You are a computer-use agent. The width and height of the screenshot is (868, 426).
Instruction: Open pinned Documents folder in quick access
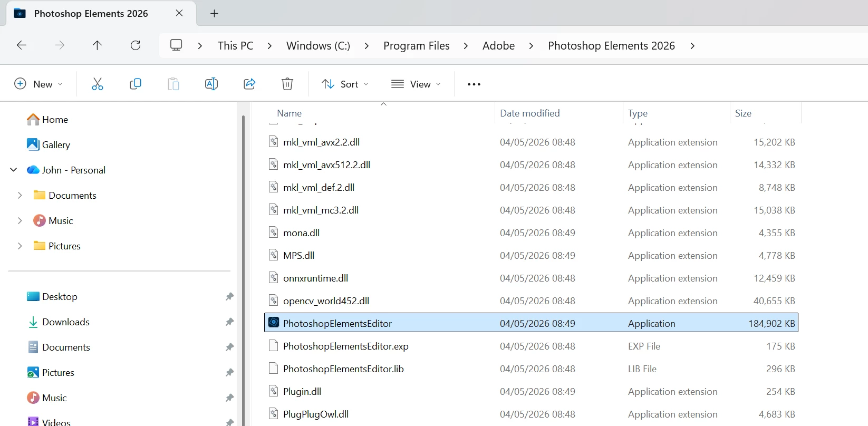(x=59, y=347)
